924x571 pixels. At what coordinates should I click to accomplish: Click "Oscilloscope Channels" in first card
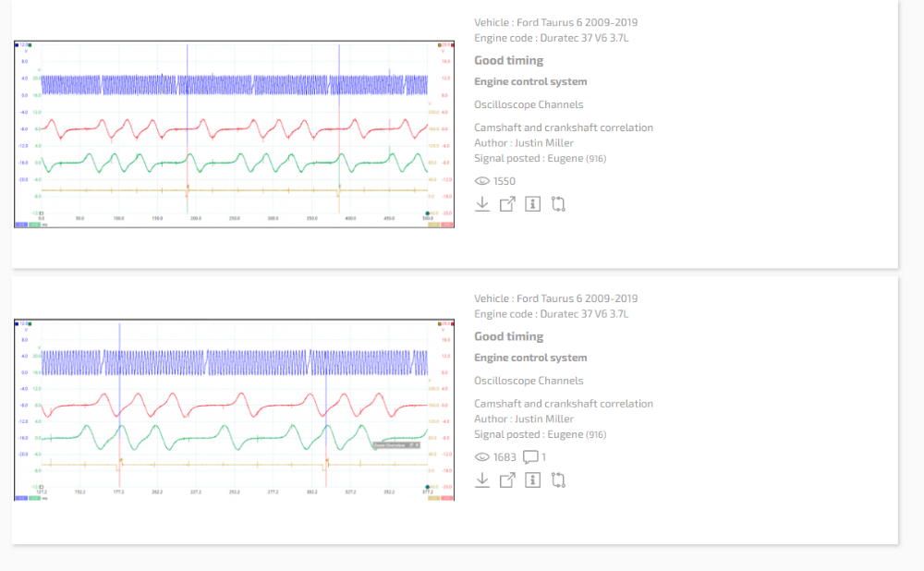(529, 104)
